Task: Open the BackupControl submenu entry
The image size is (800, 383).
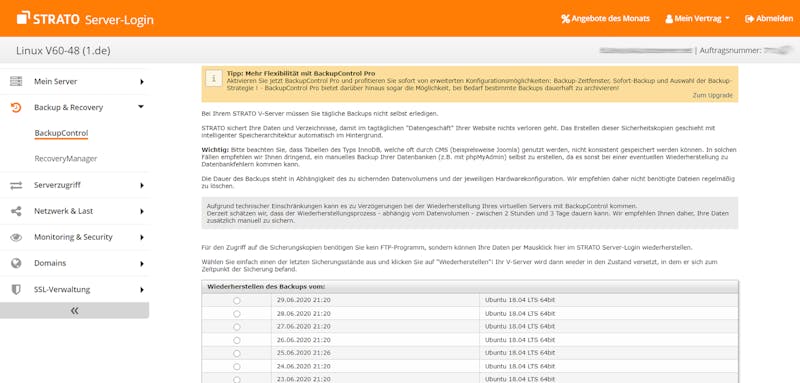Action: (61, 133)
